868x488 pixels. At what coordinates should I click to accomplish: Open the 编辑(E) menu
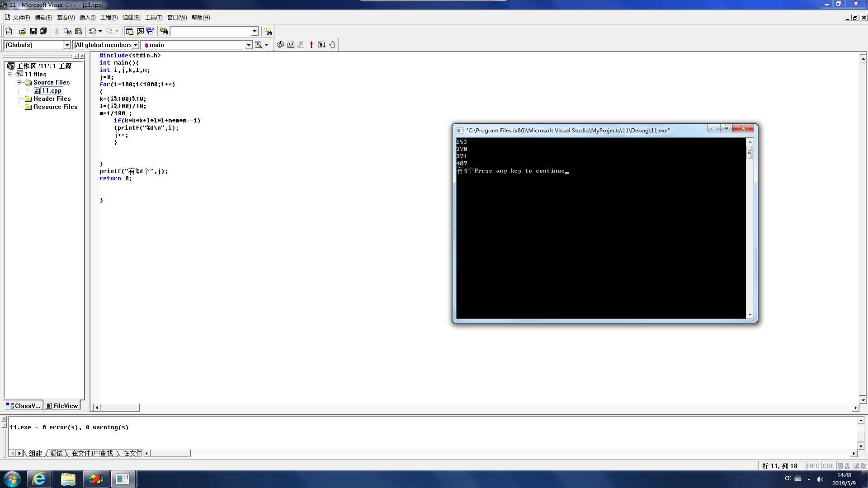43,18
